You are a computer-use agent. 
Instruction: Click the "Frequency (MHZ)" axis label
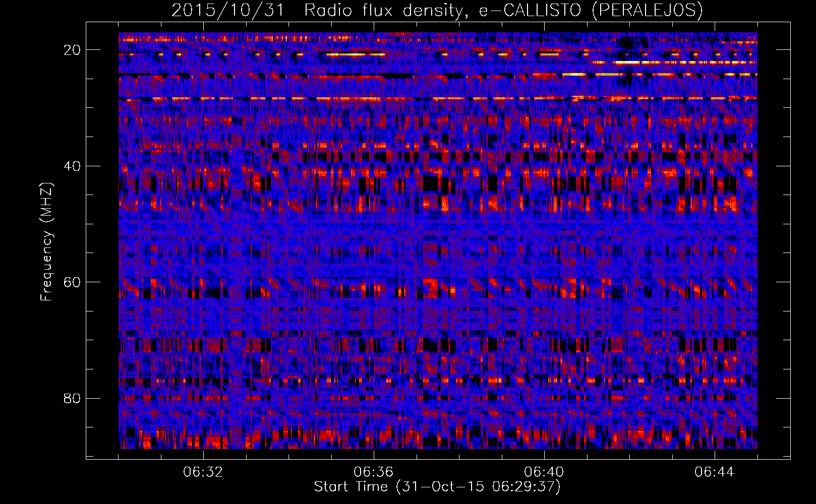click(46, 242)
